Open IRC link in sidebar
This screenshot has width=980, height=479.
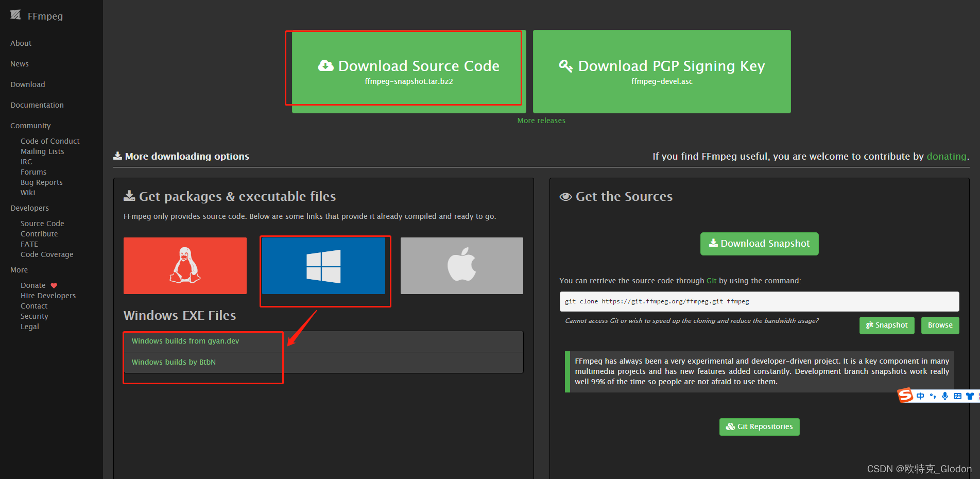[26, 162]
